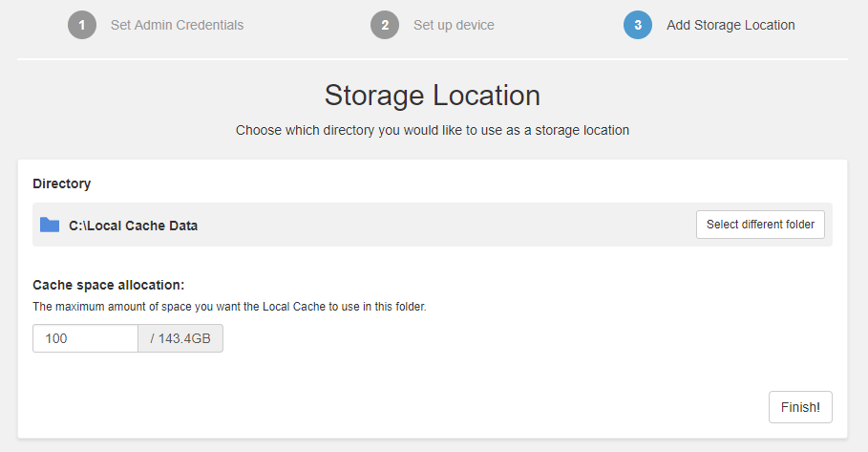This screenshot has width=868, height=452.
Task: Click the Directory section label
Action: [61, 183]
